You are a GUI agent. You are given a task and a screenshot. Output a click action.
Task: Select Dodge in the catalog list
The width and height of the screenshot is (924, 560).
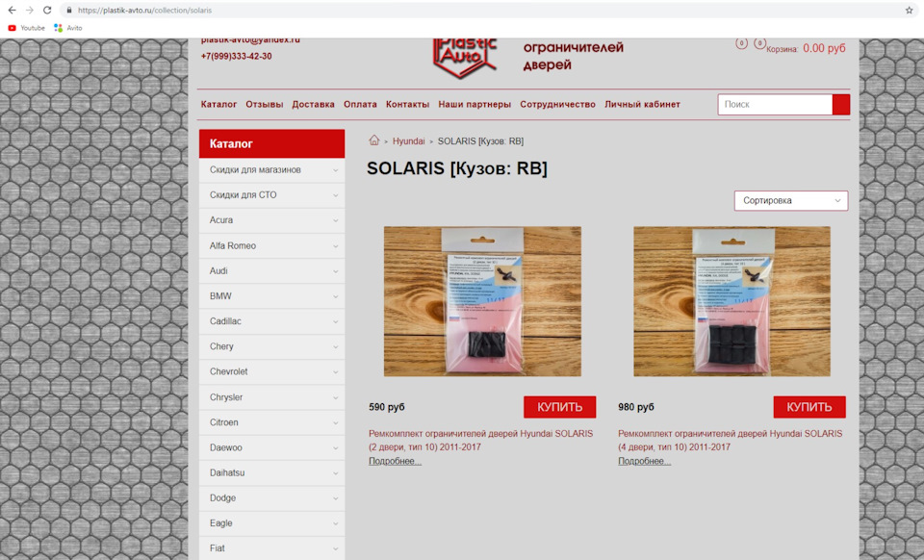(x=271, y=498)
